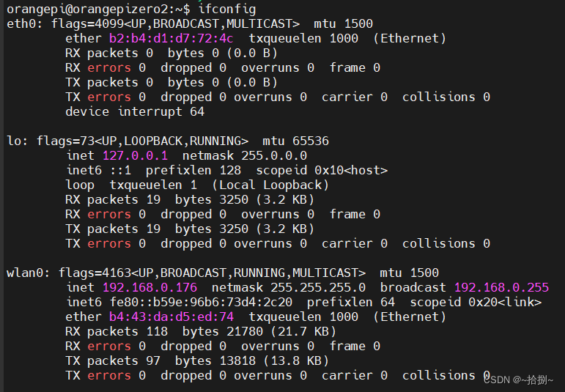The height and width of the screenshot is (392, 565).
Task: Select the device interrupt 64 line
Action: [135, 111]
